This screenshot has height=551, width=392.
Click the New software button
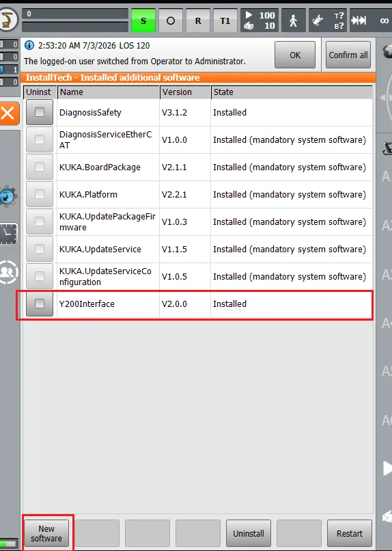pos(46,533)
